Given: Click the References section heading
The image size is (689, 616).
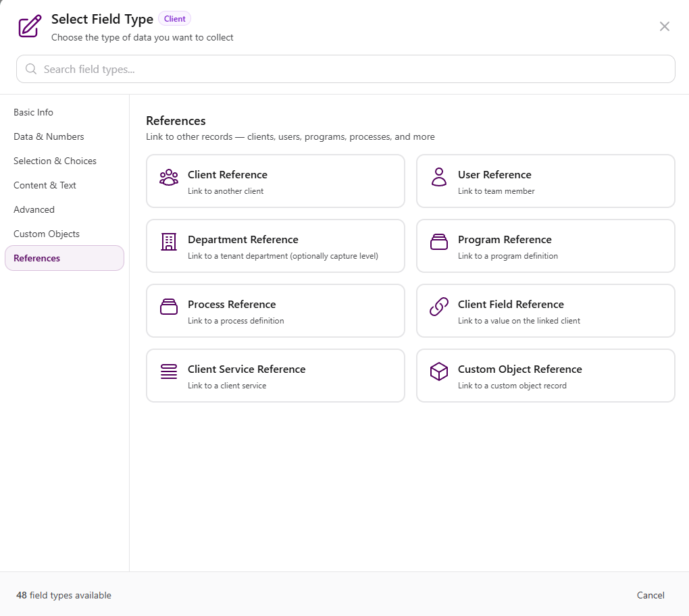Looking at the screenshot, I should point(176,121).
